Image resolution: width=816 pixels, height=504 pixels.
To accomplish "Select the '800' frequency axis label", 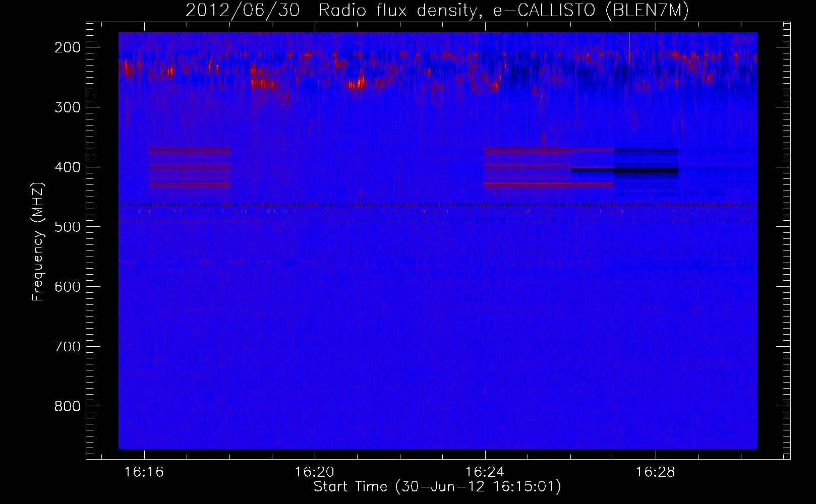I will pyautogui.click(x=67, y=406).
